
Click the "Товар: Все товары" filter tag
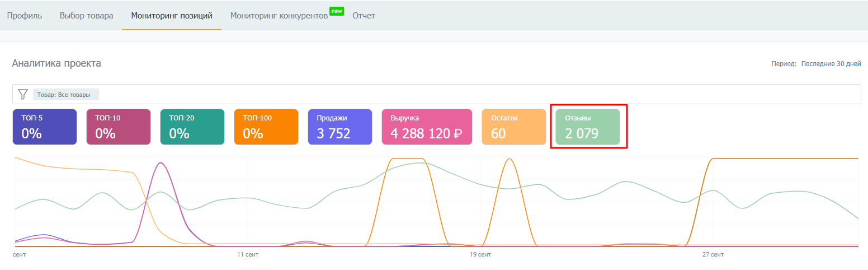point(66,95)
